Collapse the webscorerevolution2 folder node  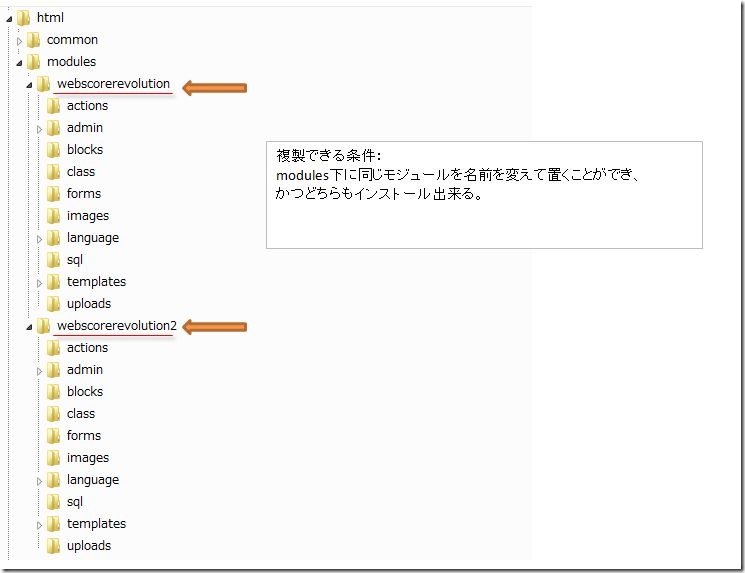29,327
